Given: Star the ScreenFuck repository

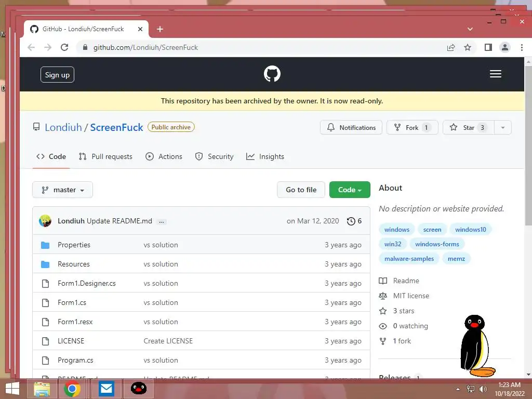Looking at the screenshot, I should pos(469,128).
